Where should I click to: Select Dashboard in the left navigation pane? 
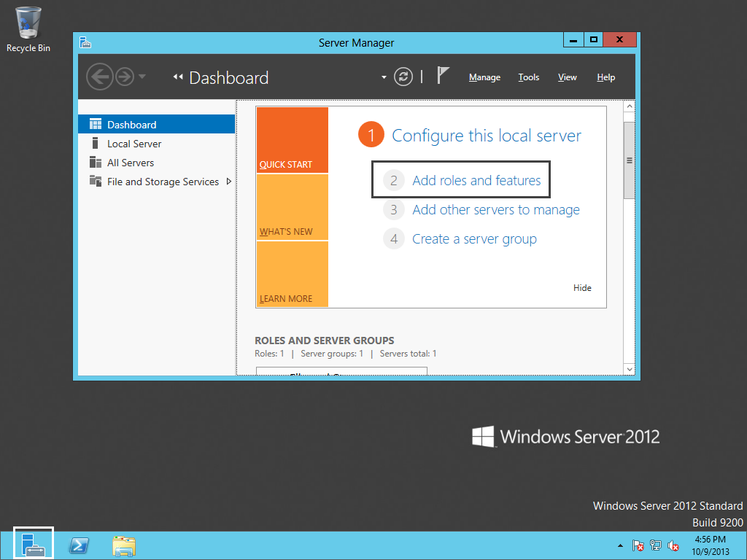click(156, 124)
